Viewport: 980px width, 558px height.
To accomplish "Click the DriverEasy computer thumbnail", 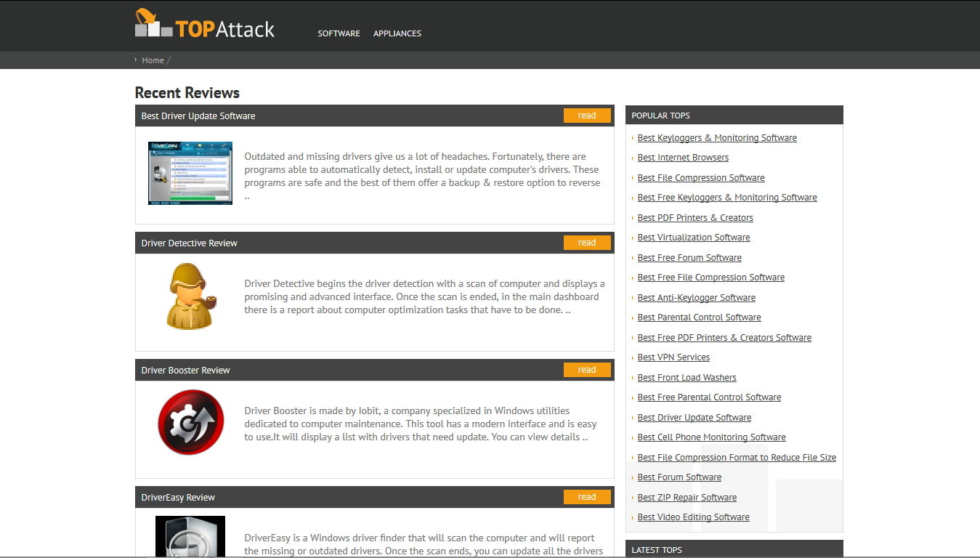I will point(190,536).
